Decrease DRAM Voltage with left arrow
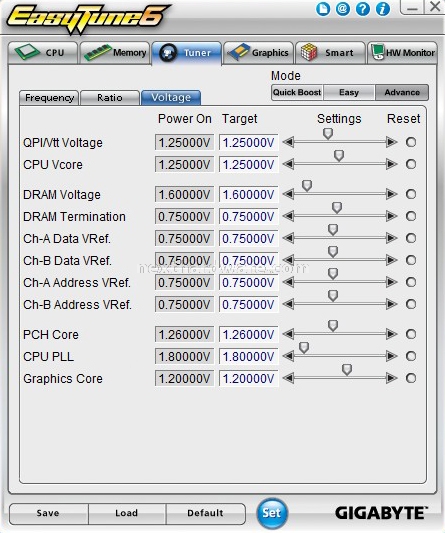Viewport: 445px width, 533px height. 289,194
